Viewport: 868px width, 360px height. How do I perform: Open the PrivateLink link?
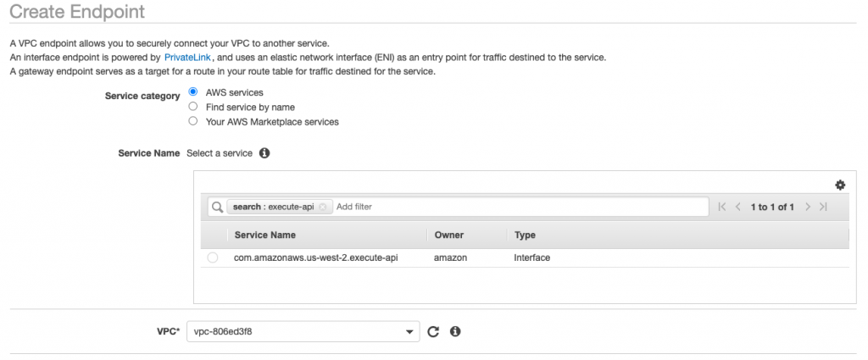tap(187, 58)
